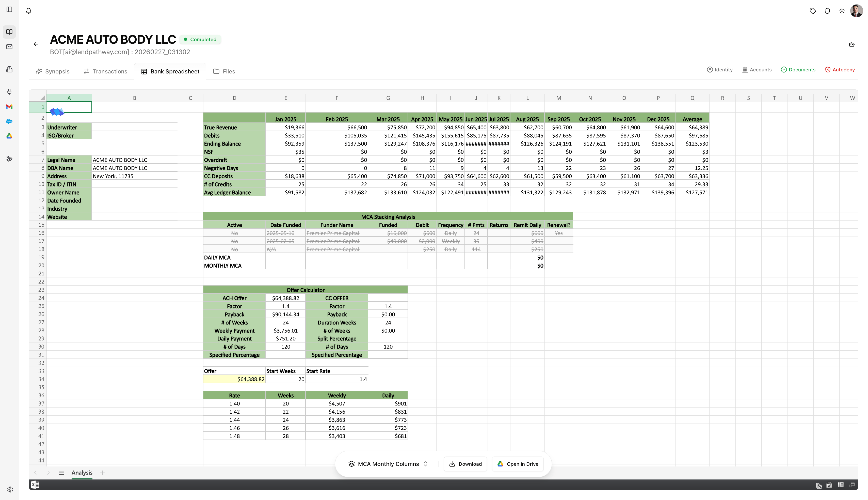The image size is (868, 500).
Task: Click the 'True Revenue' row label
Action: point(234,127)
